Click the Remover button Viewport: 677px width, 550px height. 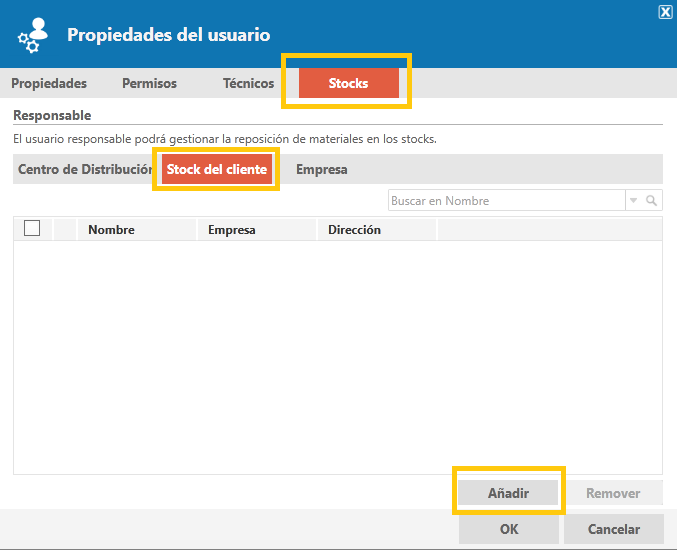click(613, 493)
